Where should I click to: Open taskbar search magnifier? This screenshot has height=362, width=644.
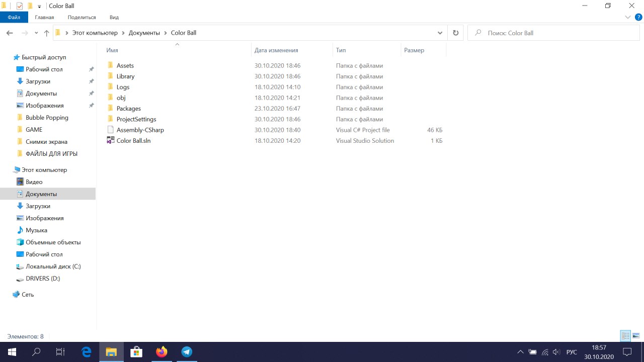36,352
